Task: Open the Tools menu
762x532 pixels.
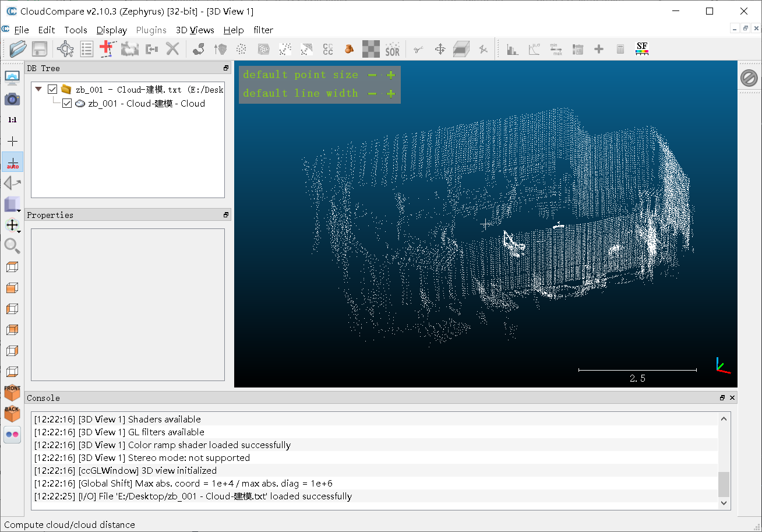Action: (76, 30)
